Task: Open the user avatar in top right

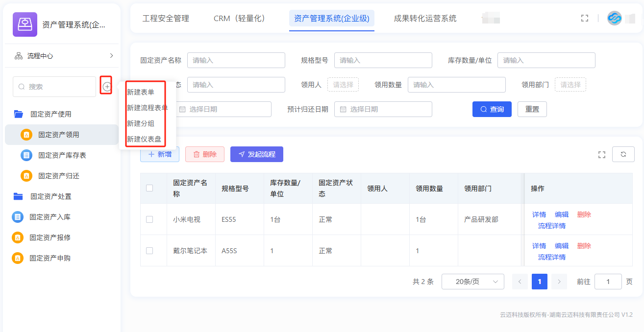Action: coord(614,18)
